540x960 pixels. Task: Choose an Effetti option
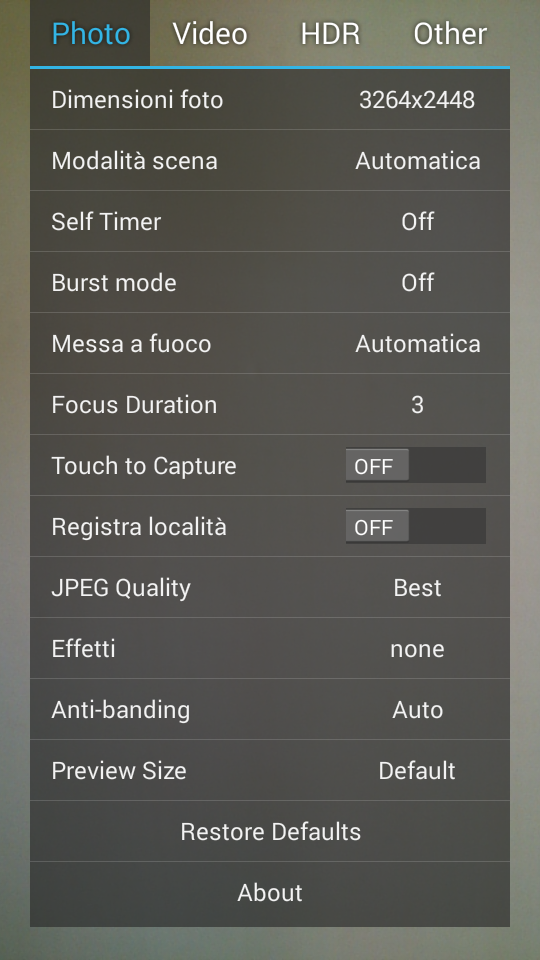(270, 648)
